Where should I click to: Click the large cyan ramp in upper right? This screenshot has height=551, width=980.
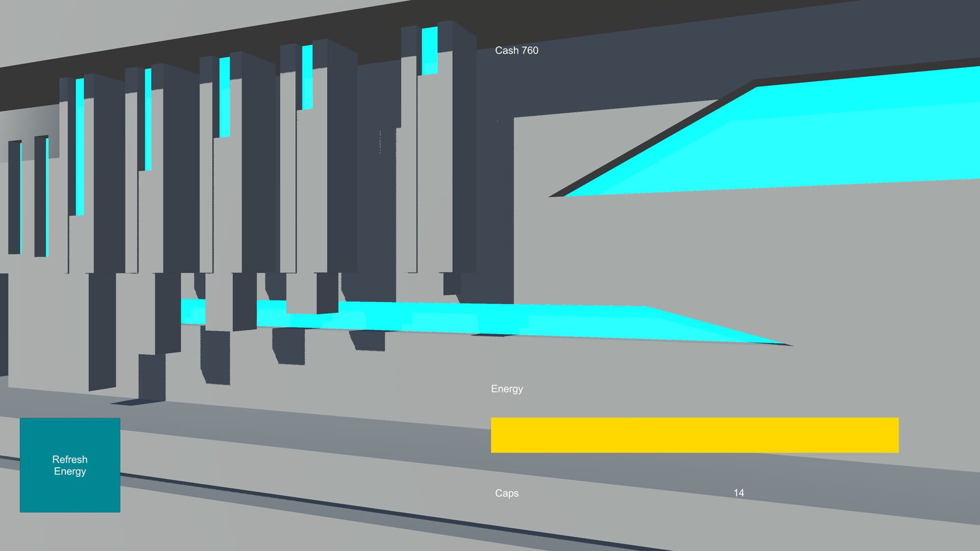point(766,138)
